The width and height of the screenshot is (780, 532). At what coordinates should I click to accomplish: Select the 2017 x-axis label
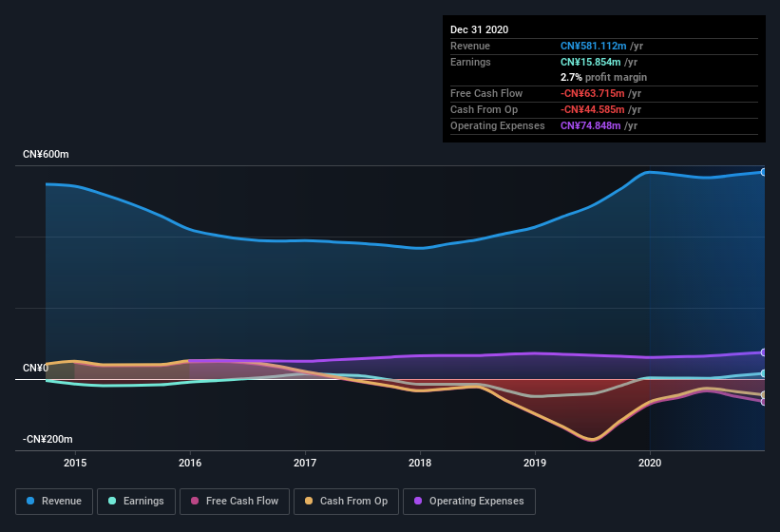pyautogui.click(x=305, y=463)
